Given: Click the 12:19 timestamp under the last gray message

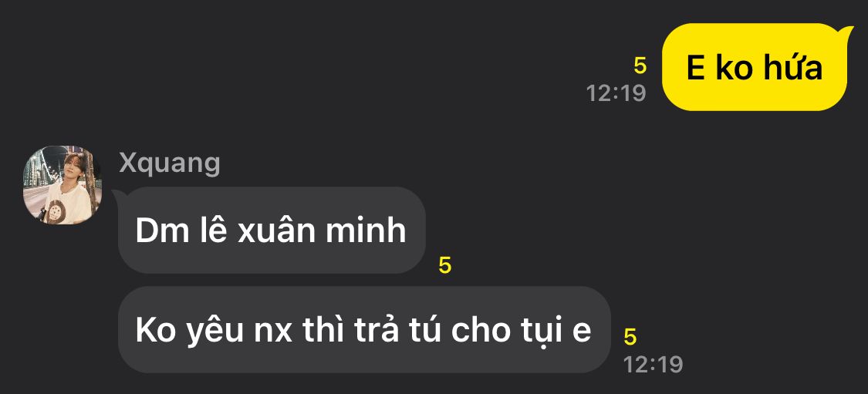Looking at the screenshot, I should pyautogui.click(x=654, y=365).
